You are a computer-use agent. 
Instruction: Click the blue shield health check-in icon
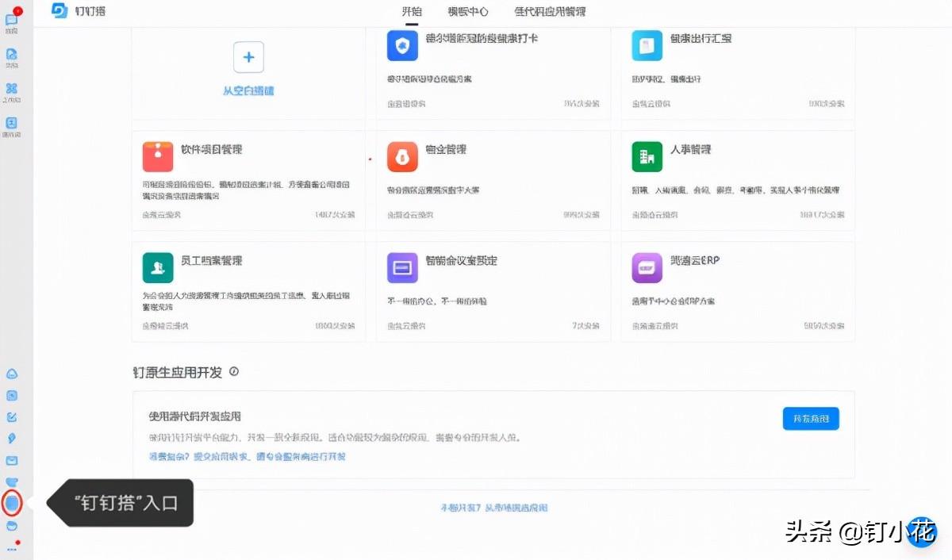point(402,46)
